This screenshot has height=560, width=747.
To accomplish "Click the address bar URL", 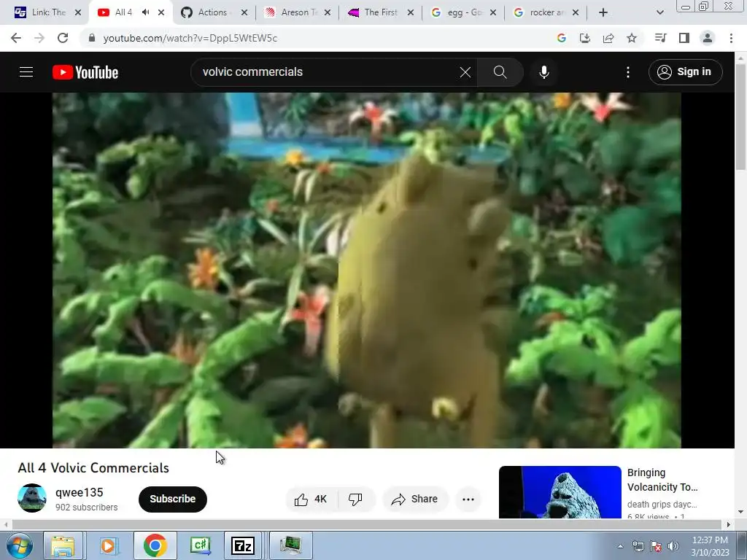I will (190, 38).
